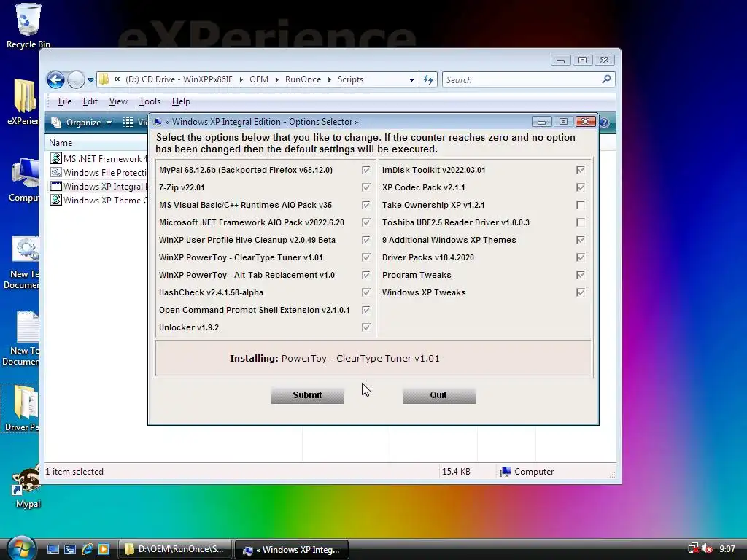This screenshot has width=747, height=560.
Task: Toggle ClearType Tuner PowerToy checkbox
Action: click(366, 257)
